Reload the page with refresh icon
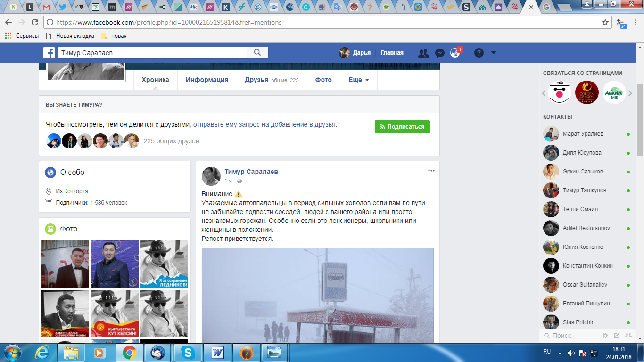644x362 pixels. pyautogui.click(x=34, y=22)
